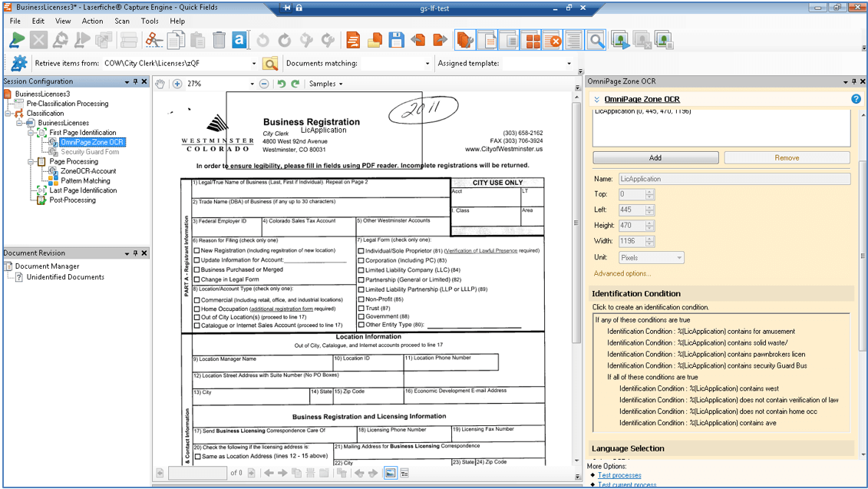Click the blue letter 'a' rename icon

pos(239,41)
